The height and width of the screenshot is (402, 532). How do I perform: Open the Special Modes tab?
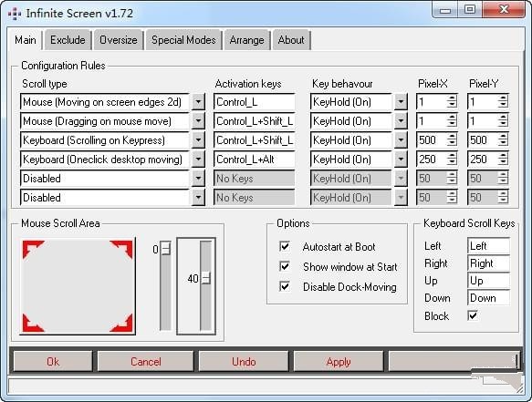tap(183, 40)
